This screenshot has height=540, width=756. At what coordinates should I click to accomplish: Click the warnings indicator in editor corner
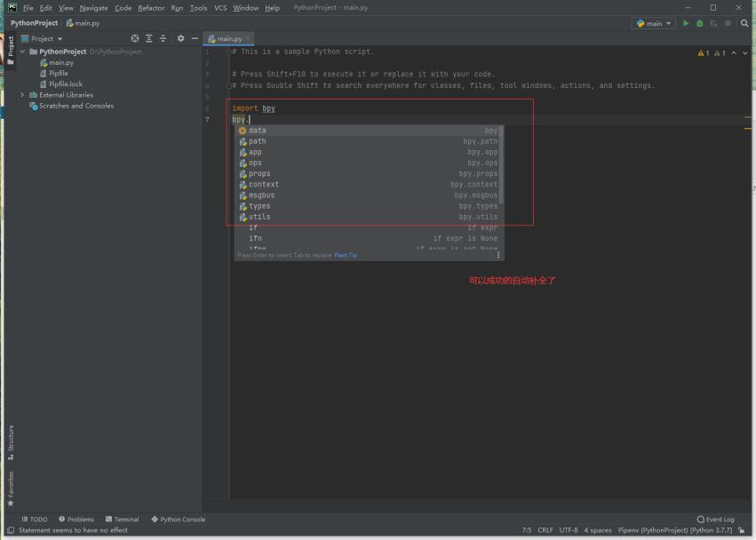tap(712, 53)
